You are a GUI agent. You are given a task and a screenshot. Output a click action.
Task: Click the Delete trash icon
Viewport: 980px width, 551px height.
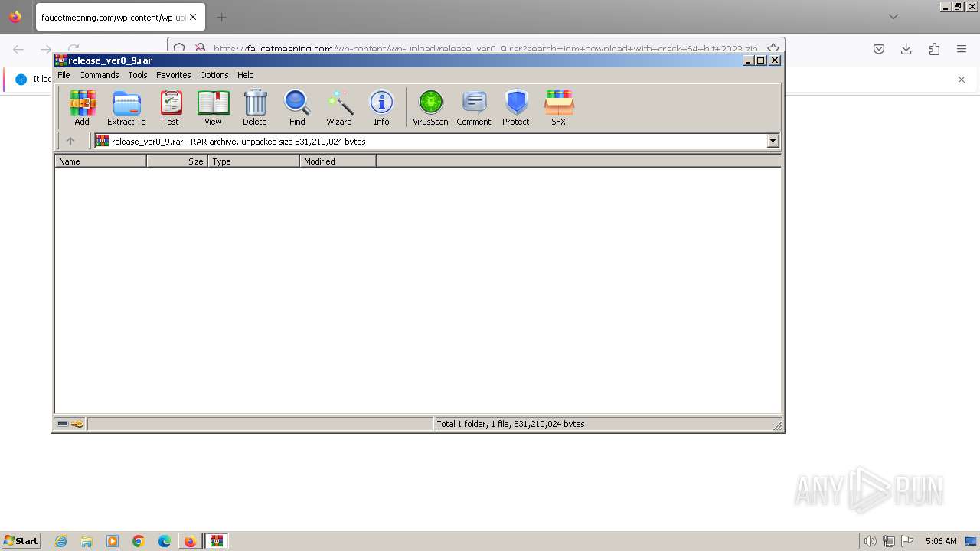click(255, 107)
